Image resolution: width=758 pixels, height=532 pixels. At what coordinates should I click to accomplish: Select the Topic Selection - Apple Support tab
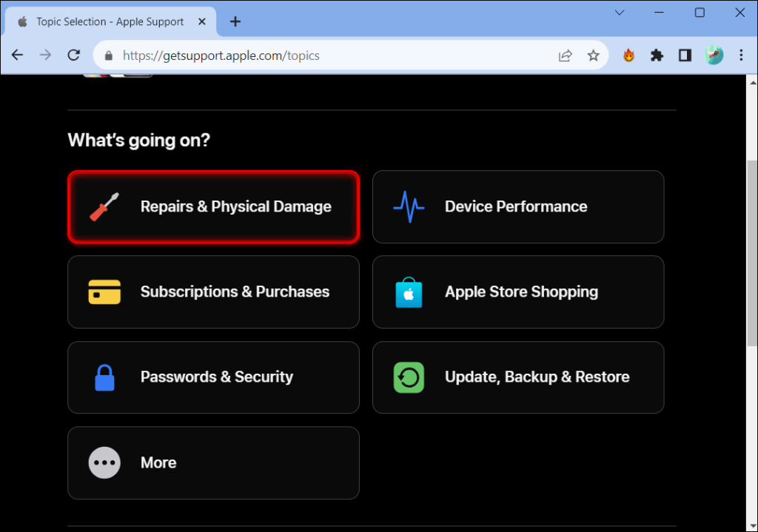(x=110, y=21)
